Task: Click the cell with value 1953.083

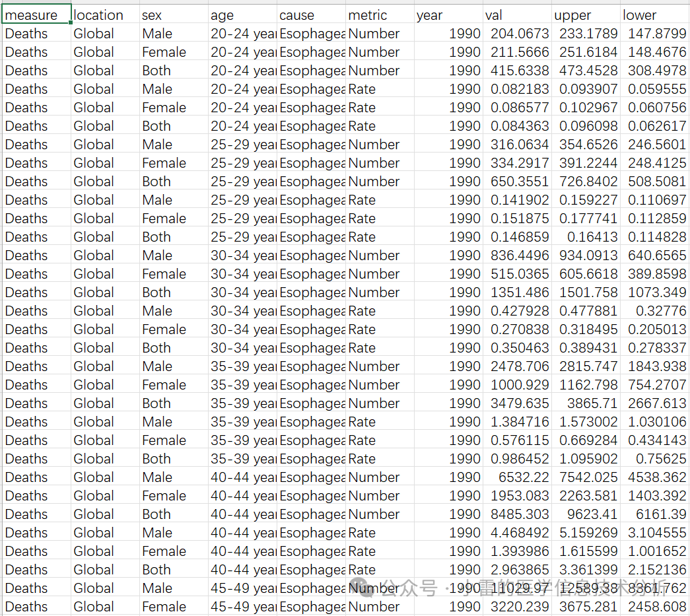Action: click(x=517, y=495)
